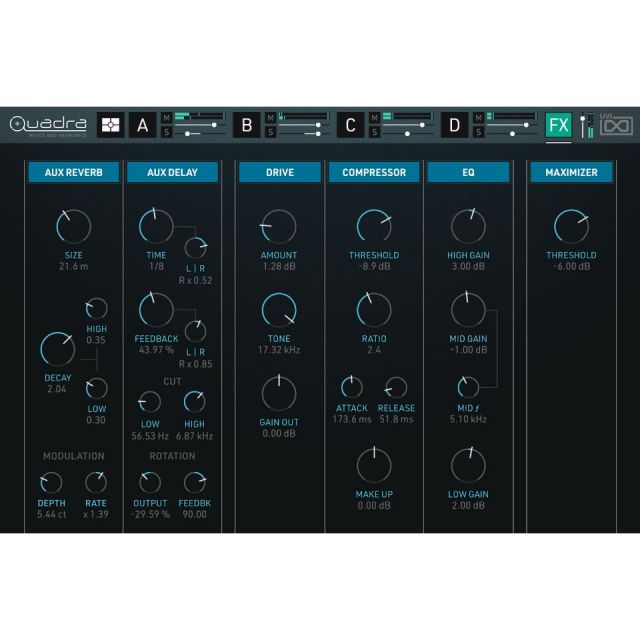Click the L|R knob beside TIME

point(196,248)
